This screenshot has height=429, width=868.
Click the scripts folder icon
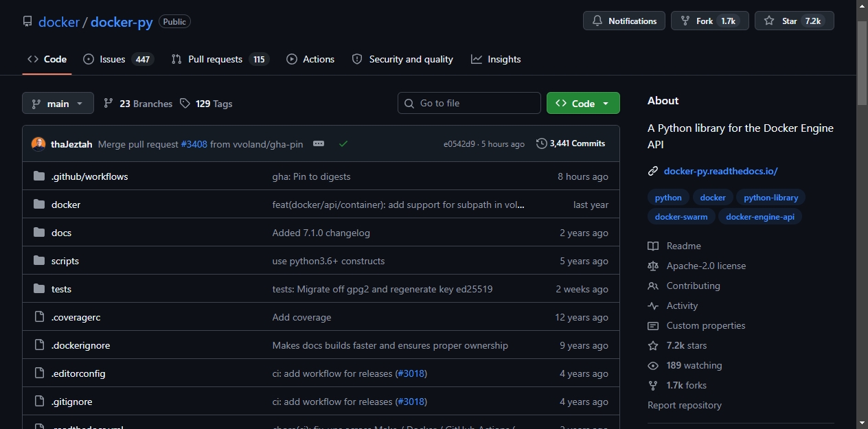[x=39, y=261]
